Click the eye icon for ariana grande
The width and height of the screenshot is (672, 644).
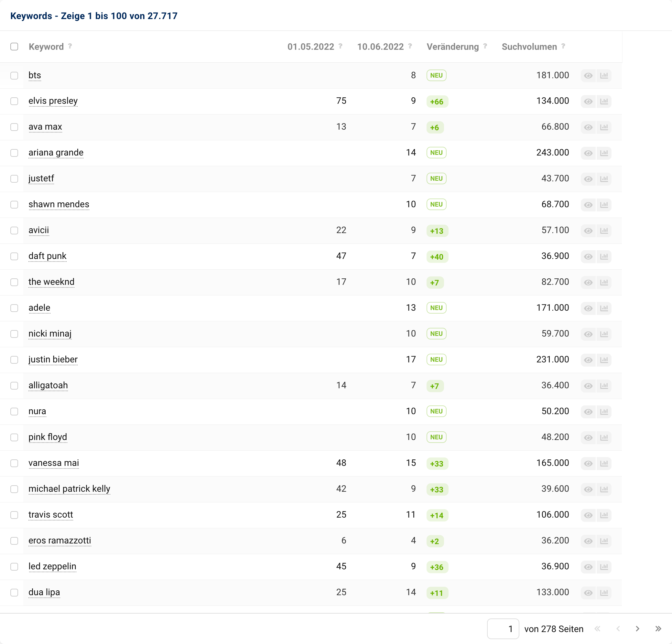588,153
